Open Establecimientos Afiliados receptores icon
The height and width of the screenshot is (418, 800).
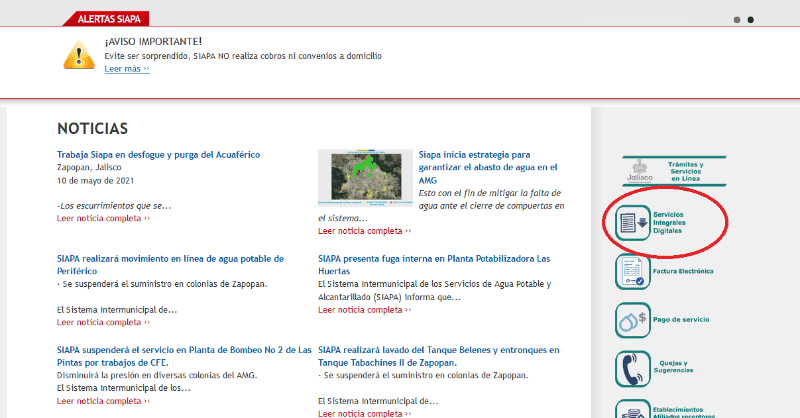tap(632, 410)
